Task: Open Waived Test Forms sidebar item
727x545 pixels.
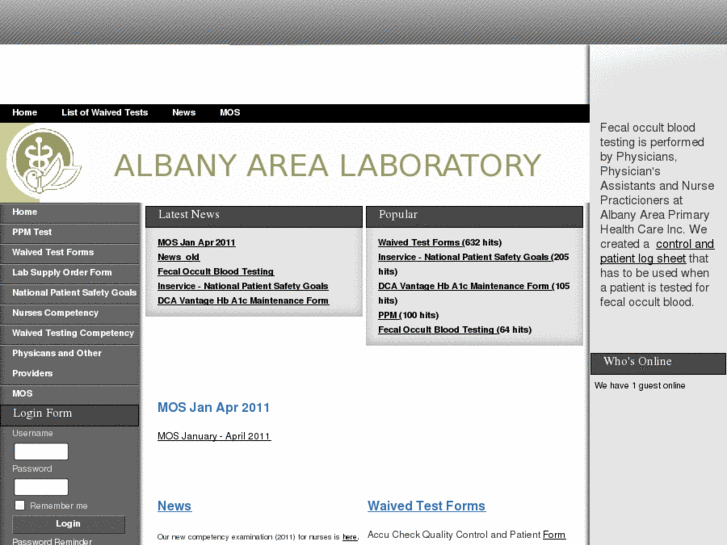Action: pos(70,252)
